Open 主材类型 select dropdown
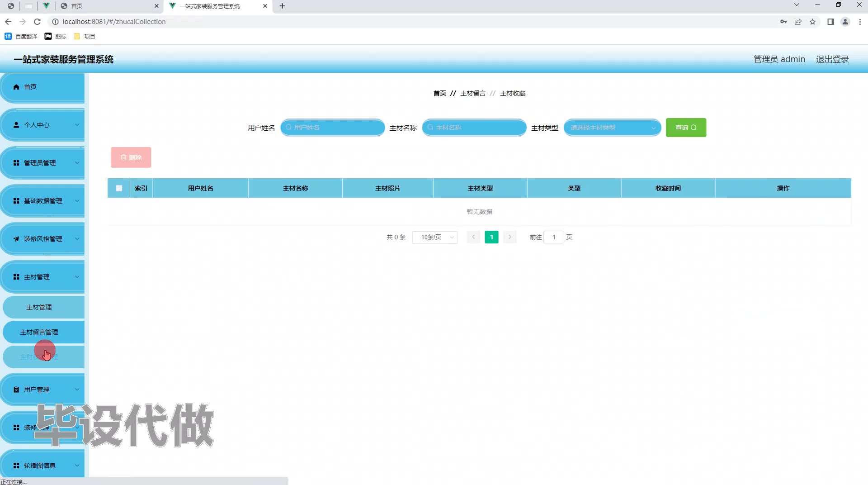The image size is (868, 485). tap(613, 128)
